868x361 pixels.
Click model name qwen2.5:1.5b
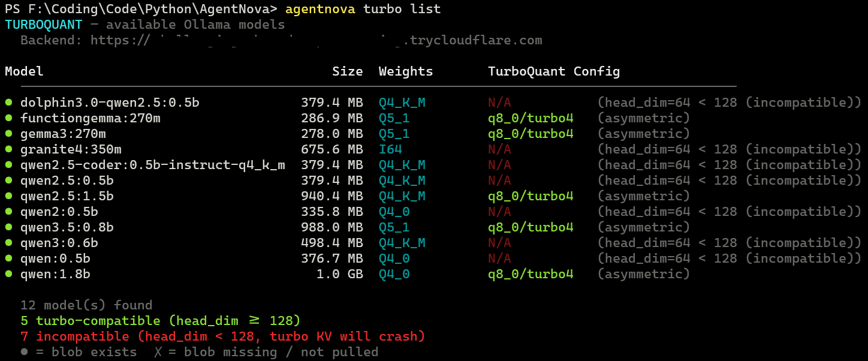point(67,196)
